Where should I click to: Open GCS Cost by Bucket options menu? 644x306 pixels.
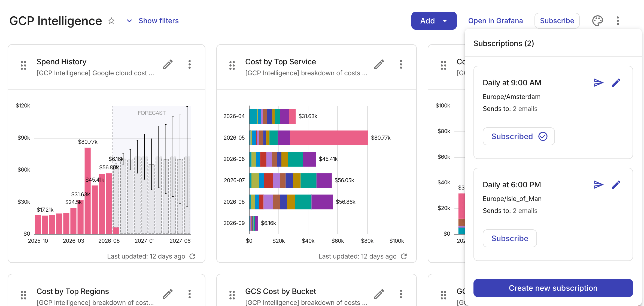(401, 294)
